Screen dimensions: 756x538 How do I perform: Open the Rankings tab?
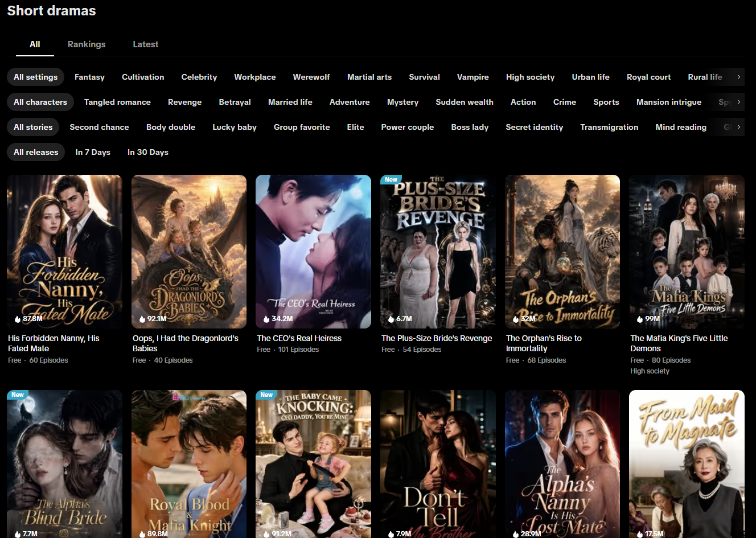[87, 44]
